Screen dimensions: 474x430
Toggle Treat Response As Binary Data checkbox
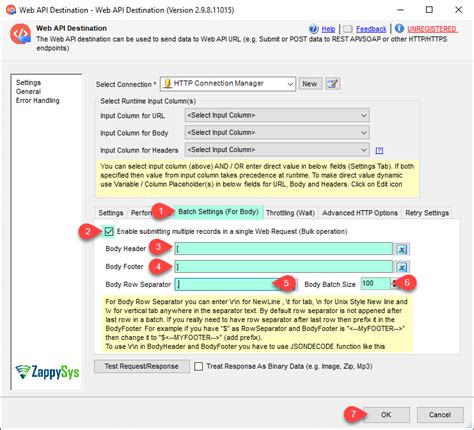coord(199,367)
